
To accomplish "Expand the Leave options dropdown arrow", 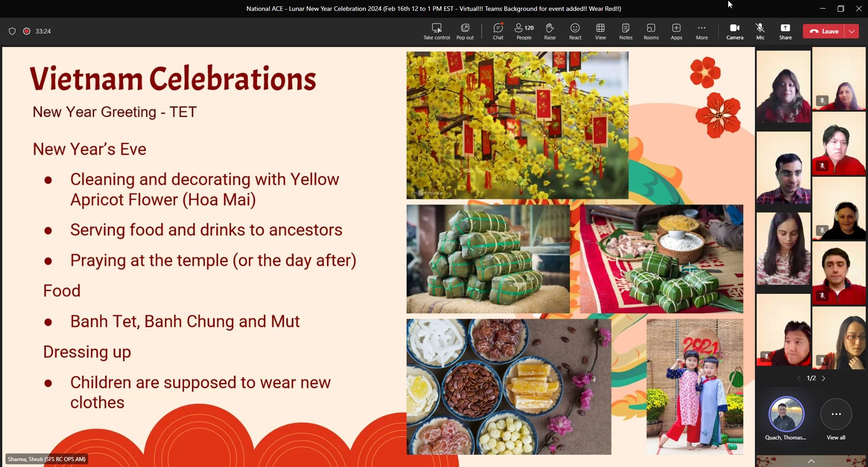I will pos(852,31).
